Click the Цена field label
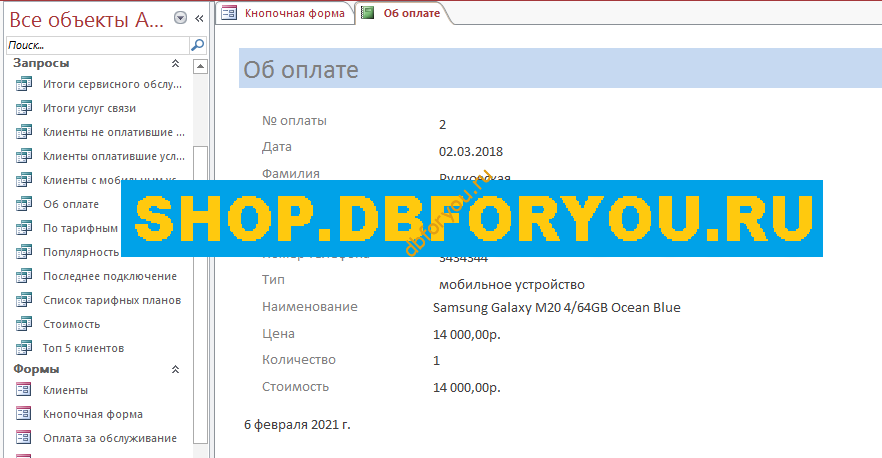882x458 pixels. [x=278, y=334]
